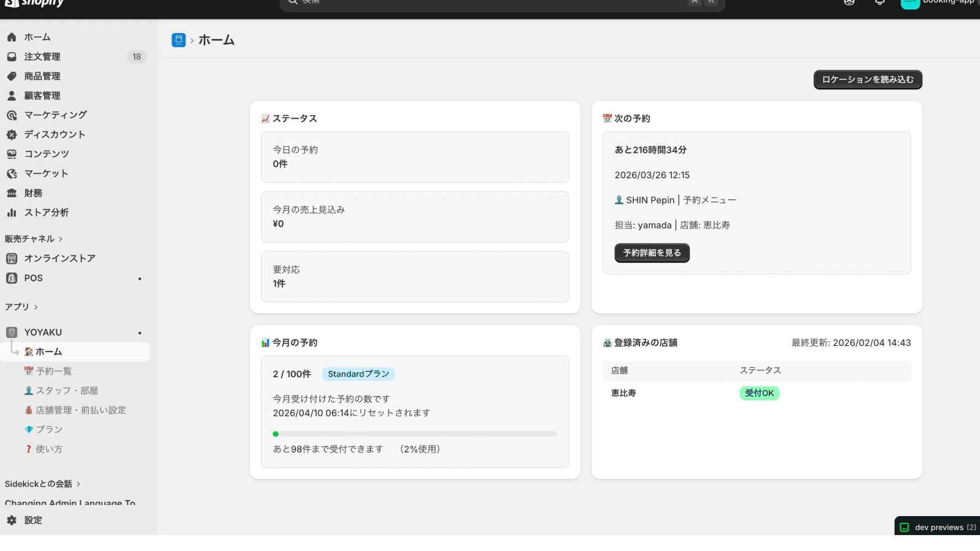Click the 予約詳細を見る button

652,253
